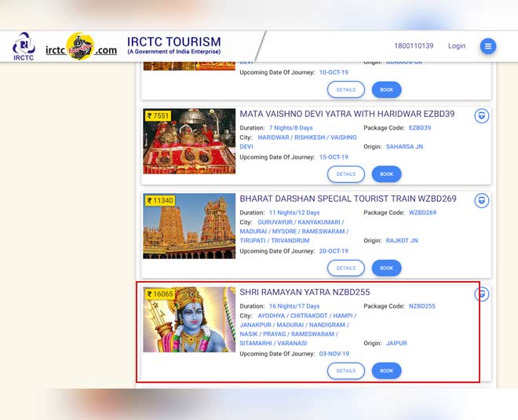This screenshot has height=420, width=518.
Task: Click duration 11 Nights/12 Days
Action: [294, 213]
